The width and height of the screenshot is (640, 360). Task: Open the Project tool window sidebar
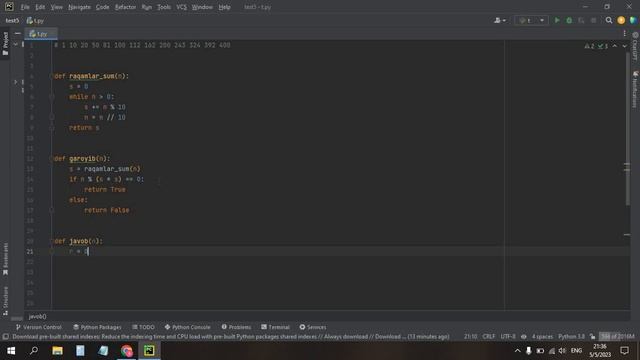pyautogui.click(x=5, y=44)
